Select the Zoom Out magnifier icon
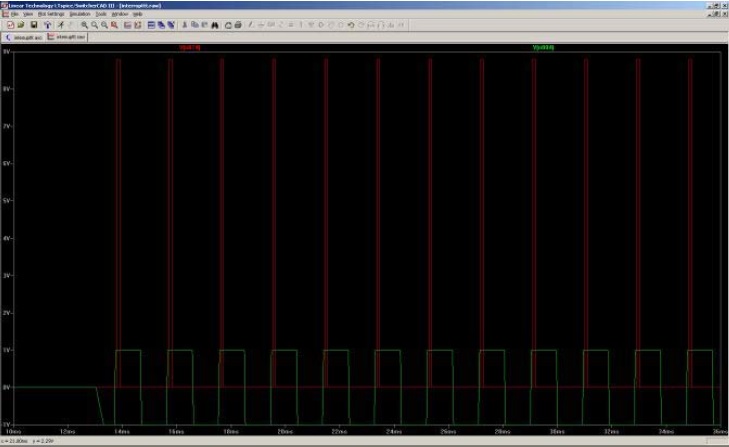The height and width of the screenshot is (447, 729). coord(104,25)
